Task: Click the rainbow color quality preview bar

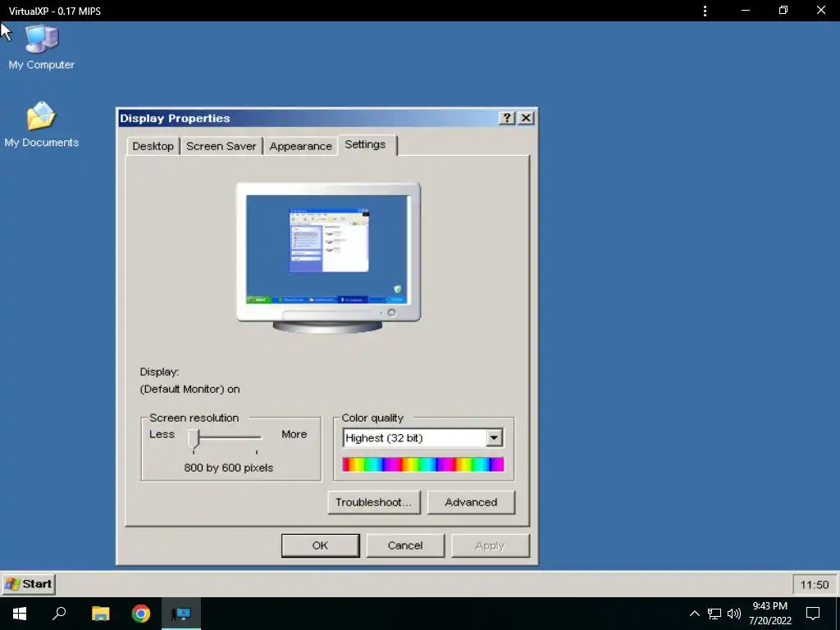Action: pos(422,464)
